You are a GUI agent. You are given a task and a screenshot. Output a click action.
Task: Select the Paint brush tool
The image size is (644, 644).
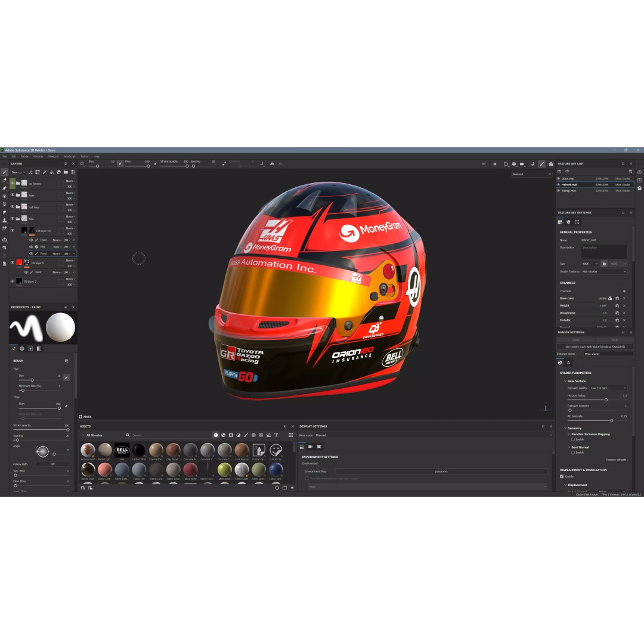(5, 172)
